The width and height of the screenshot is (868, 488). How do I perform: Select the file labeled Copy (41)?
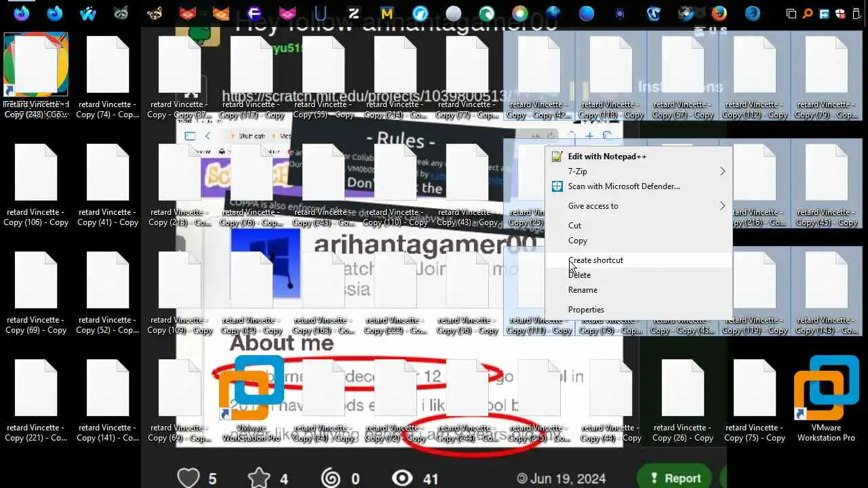tap(107, 184)
